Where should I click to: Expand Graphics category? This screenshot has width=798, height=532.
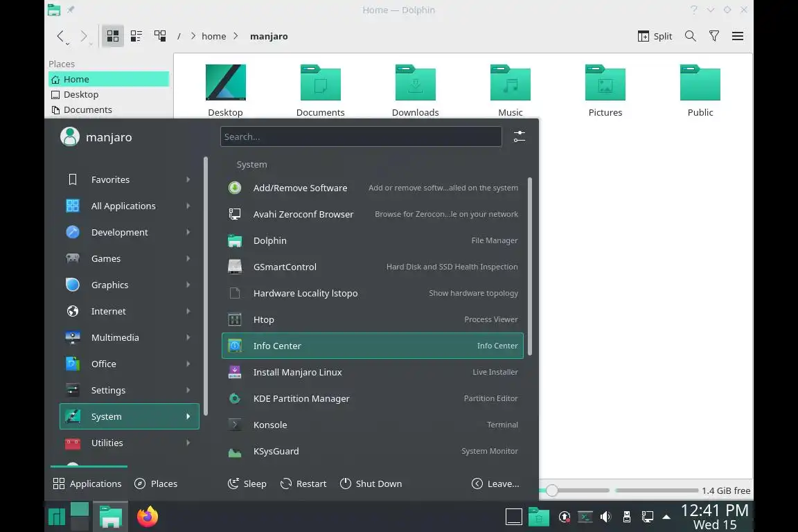point(130,285)
